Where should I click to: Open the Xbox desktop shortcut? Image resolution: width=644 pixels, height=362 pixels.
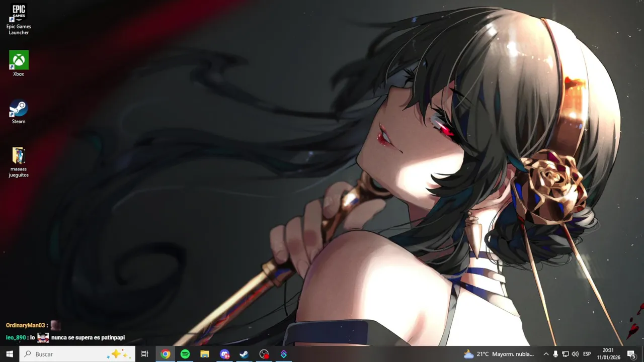tap(19, 63)
